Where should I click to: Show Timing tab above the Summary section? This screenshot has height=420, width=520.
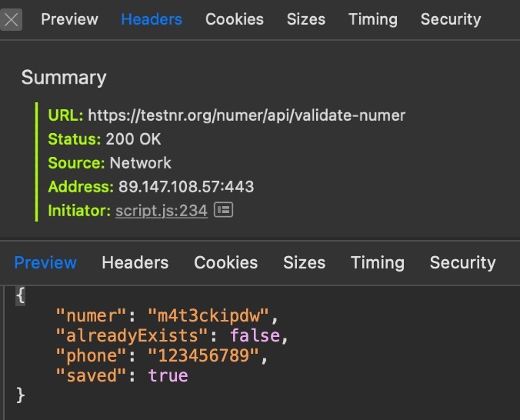tap(372, 19)
